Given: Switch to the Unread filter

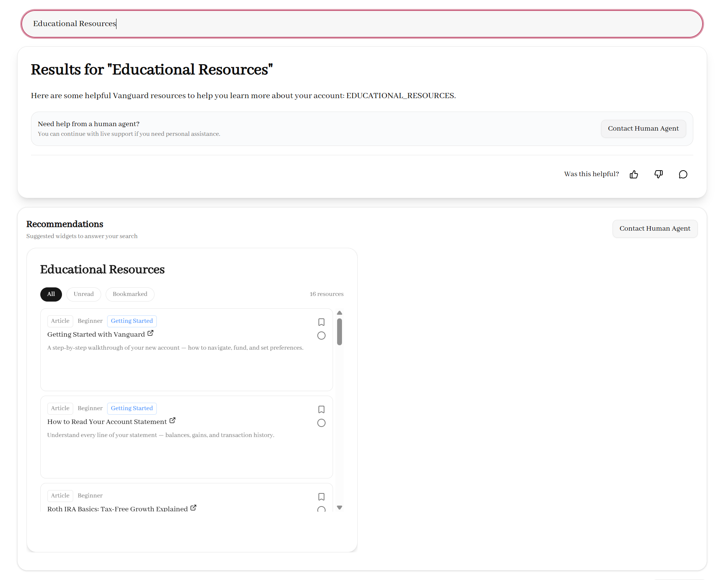Looking at the screenshot, I should click(84, 294).
